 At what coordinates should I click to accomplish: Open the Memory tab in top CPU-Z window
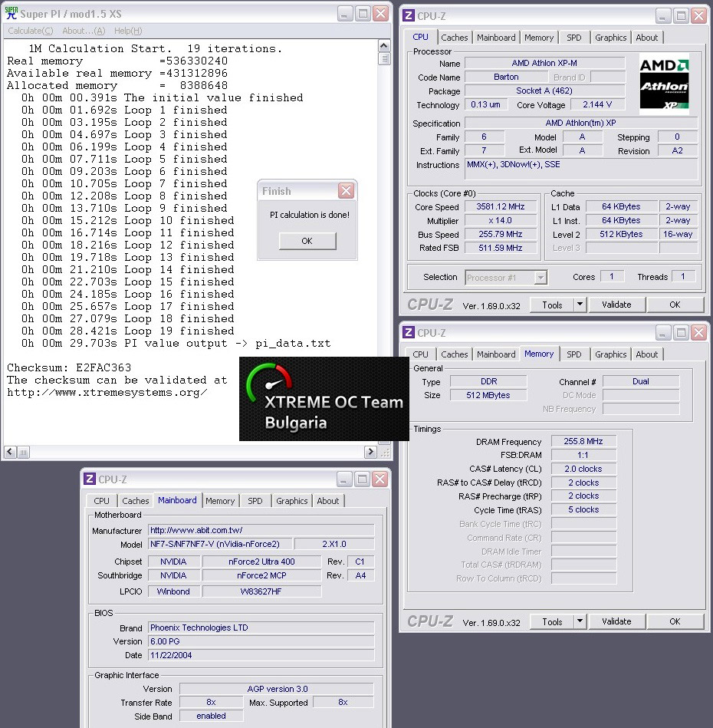pos(538,38)
